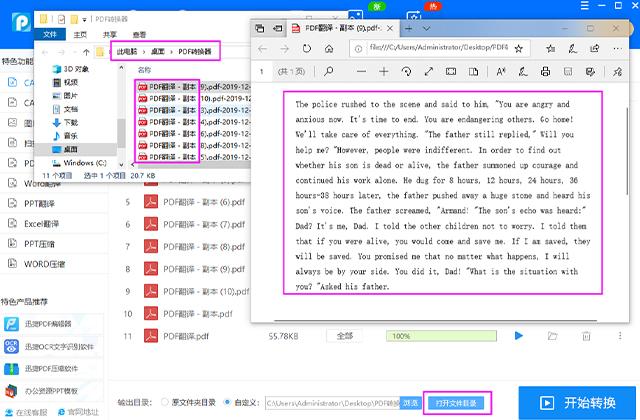Pin the PDF toolbar with pin icon
640x420 pixels.
(617, 72)
